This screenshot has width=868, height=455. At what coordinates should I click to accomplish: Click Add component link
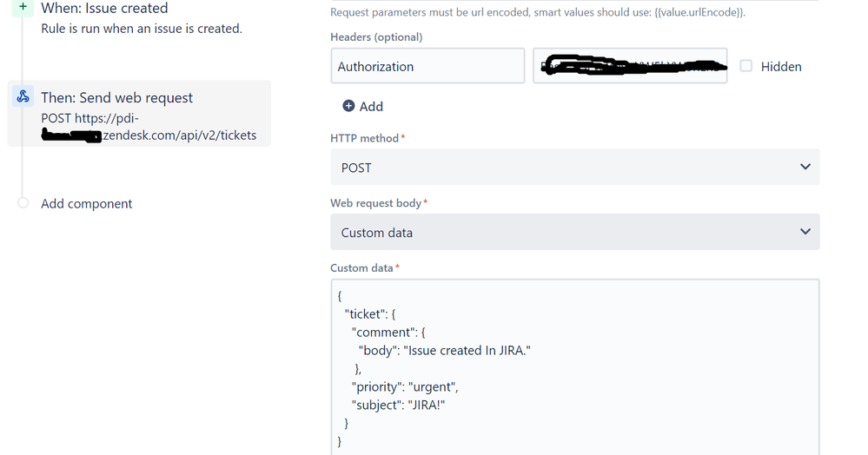point(86,204)
